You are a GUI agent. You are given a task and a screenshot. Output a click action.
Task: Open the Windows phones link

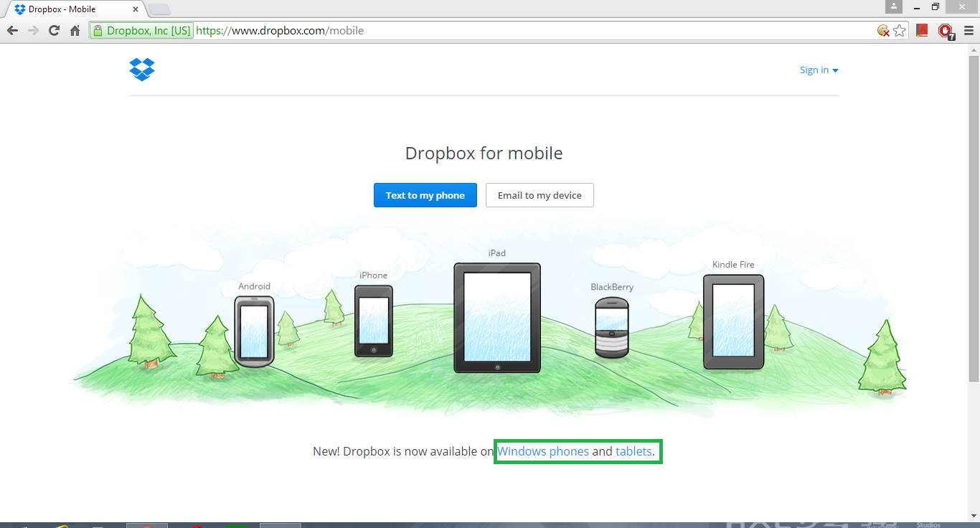pos(543,452)
